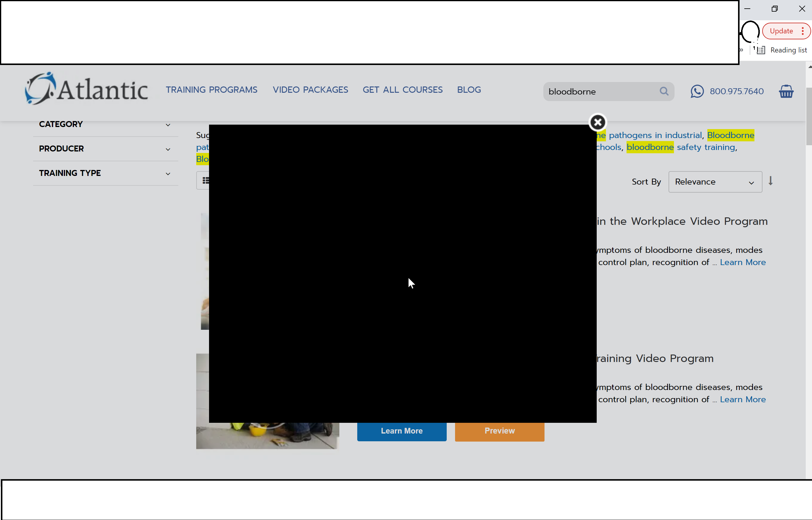Click the 'pathogens in industrial' suggestion link
812x520 pixels.
tap(655, 135)
